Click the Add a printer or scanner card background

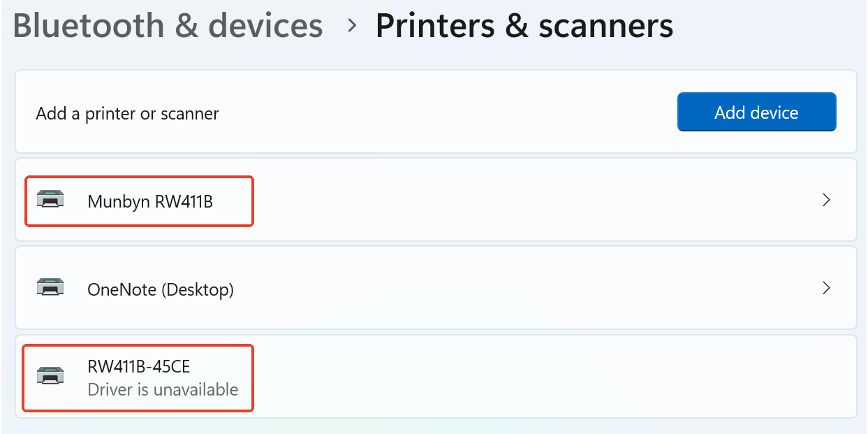click(447, 112)
